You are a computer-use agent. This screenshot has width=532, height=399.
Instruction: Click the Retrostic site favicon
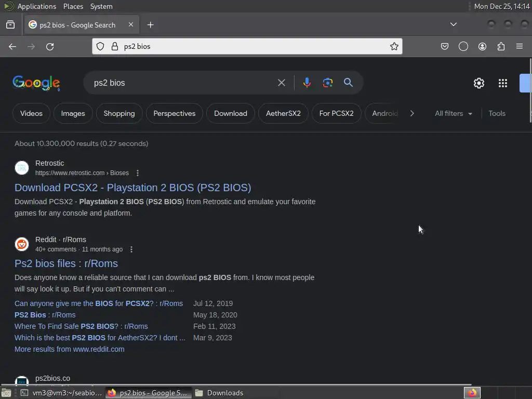22,168
